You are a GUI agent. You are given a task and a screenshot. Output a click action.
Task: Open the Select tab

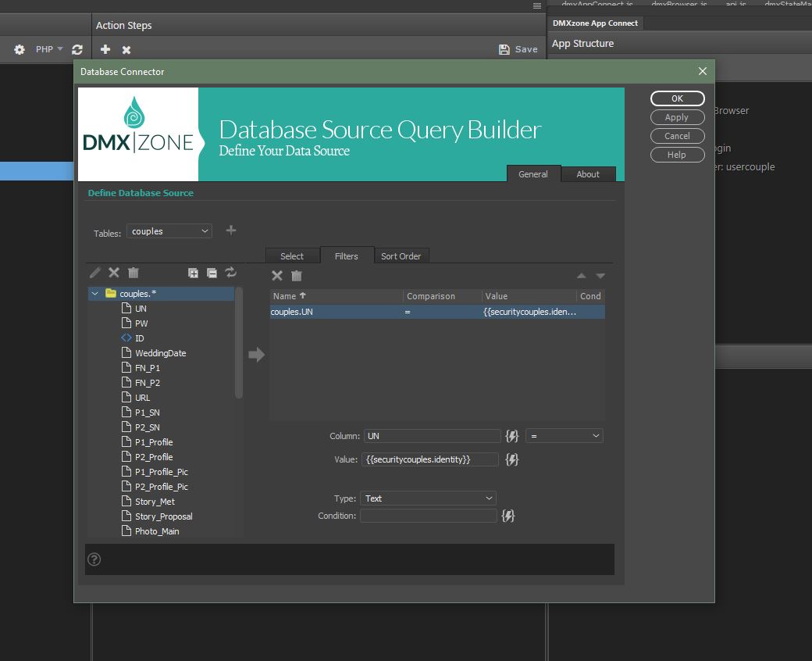(x=292, y=256)
